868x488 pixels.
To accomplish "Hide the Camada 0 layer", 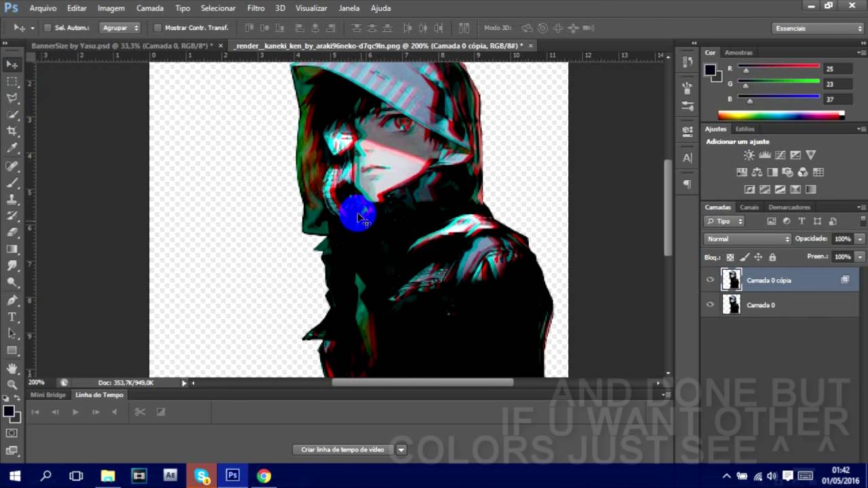I will coord(710,305).
